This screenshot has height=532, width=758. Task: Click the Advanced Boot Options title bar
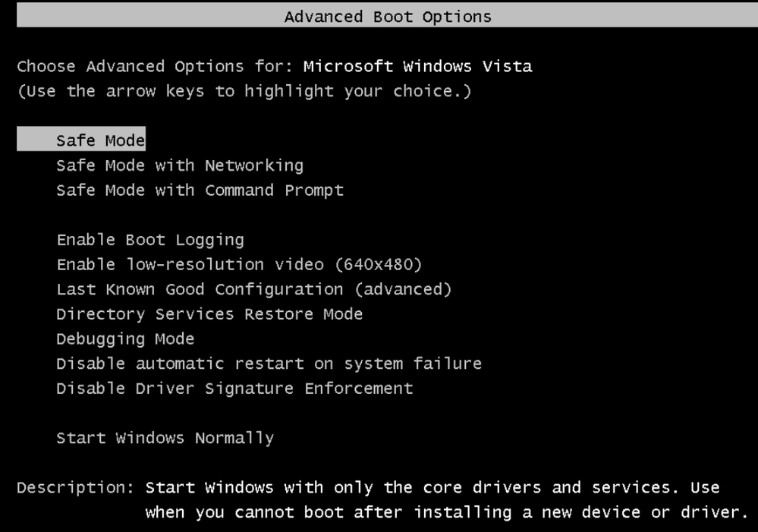click(387, 17)
